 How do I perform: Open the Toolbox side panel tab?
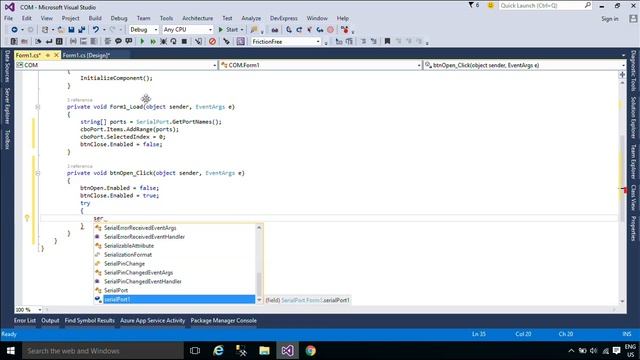tap(7, 140)
